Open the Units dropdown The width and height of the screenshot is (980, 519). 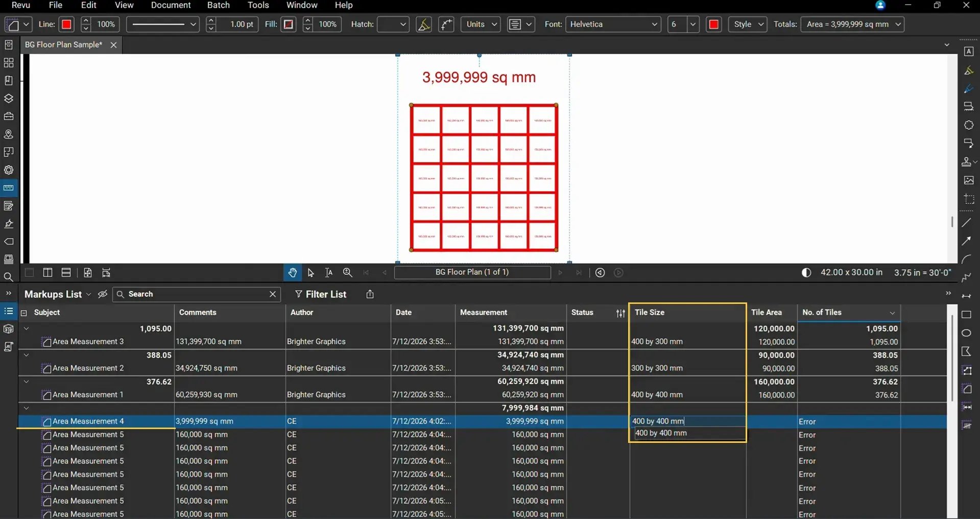(x=481, y=25)
